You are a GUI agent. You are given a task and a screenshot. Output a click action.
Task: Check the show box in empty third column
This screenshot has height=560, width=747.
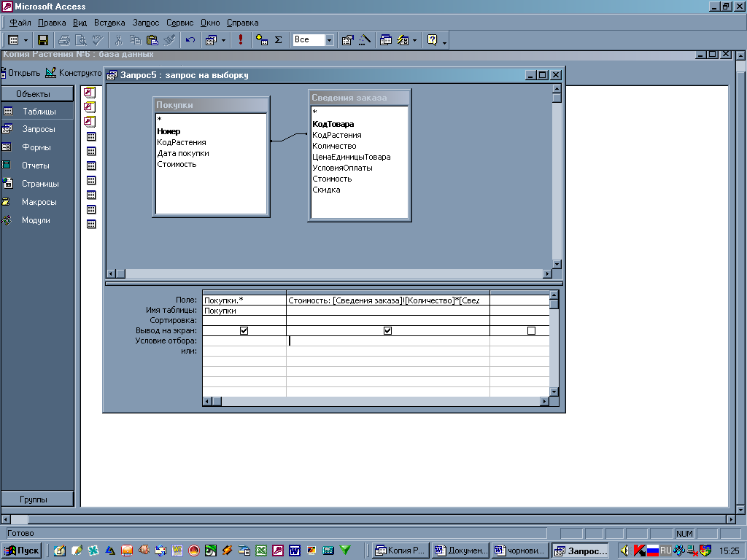[531, 330]
